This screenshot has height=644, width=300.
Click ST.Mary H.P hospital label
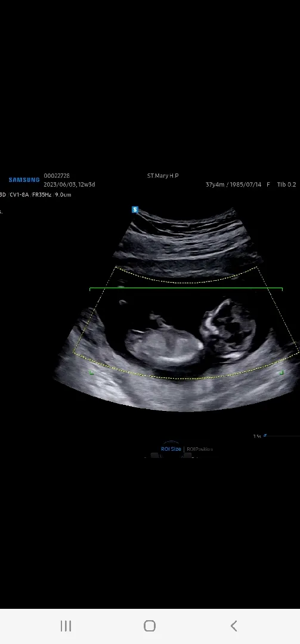click(x=163, y=176)
